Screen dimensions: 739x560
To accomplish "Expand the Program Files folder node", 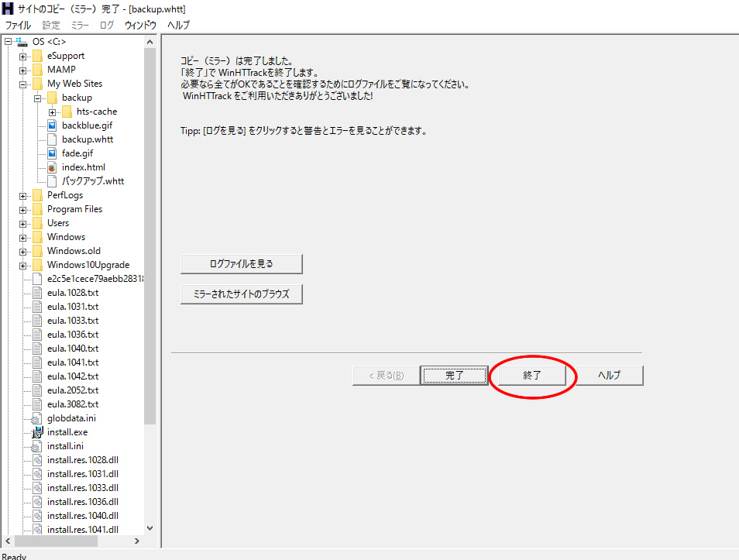I will [23, 209].
